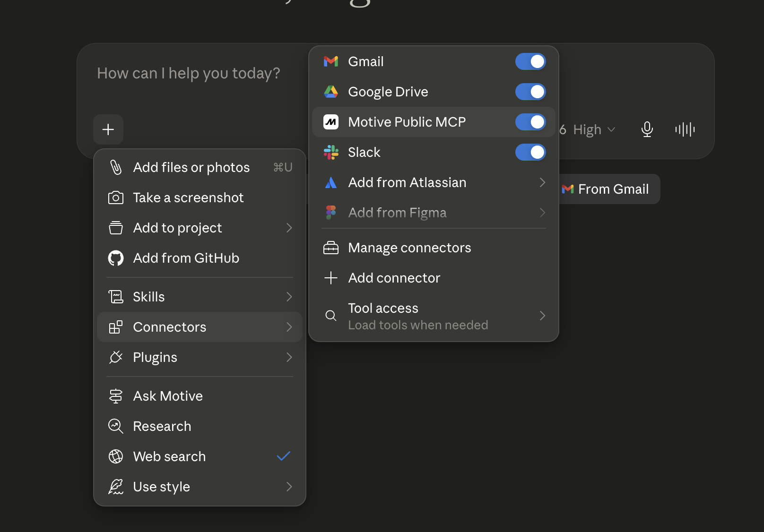The image size is (764, 532).
Task: Expand the Plugins submenu chevron
Action: click(x=289, y=357)
